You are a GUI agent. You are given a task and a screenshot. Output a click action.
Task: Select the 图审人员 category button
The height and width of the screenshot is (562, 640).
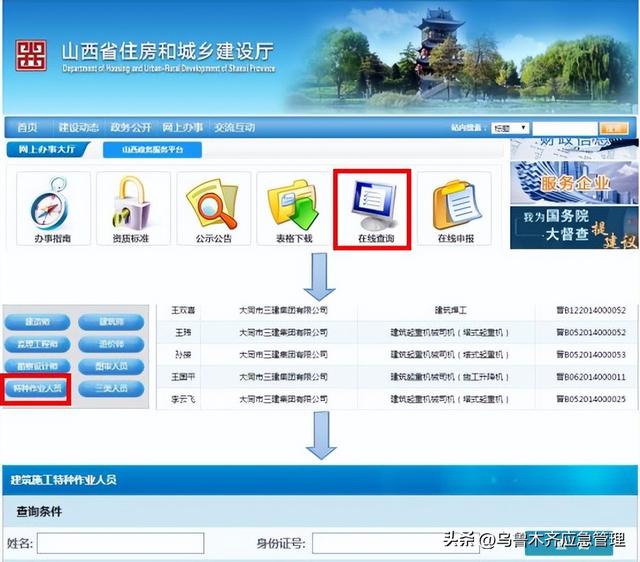tap(111, 366)
